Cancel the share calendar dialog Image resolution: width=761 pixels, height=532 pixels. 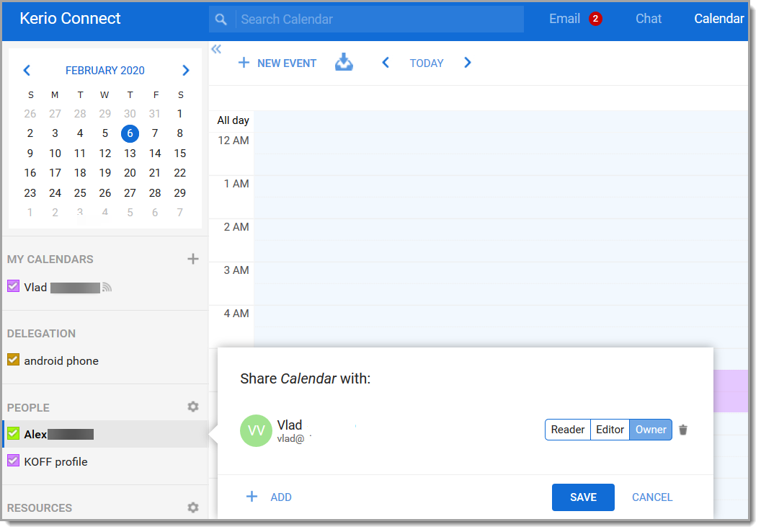coord(651,497)
